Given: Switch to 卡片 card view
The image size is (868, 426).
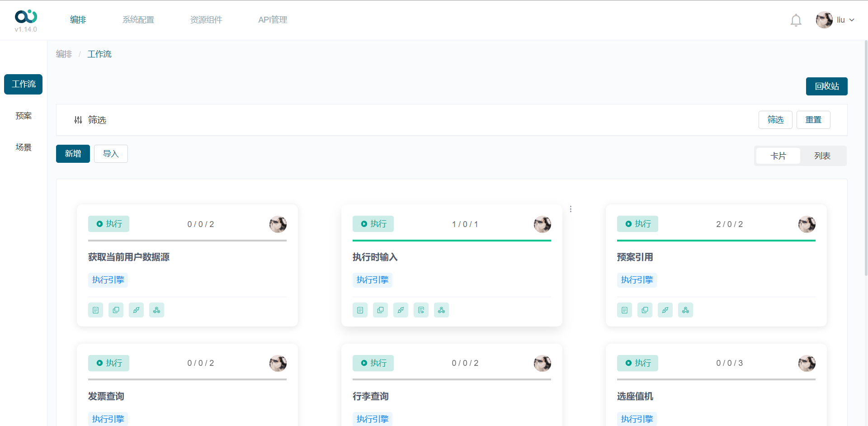Looking at the screenshot, I should [x=778, y=156].
